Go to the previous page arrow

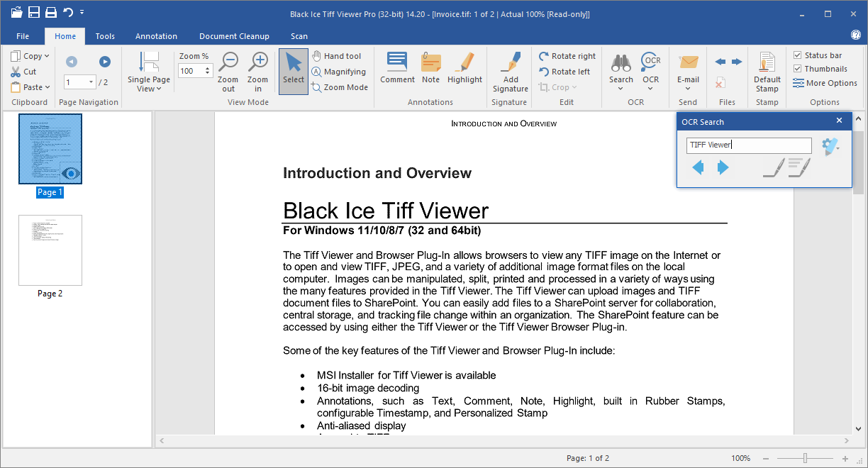pos(71,62)
